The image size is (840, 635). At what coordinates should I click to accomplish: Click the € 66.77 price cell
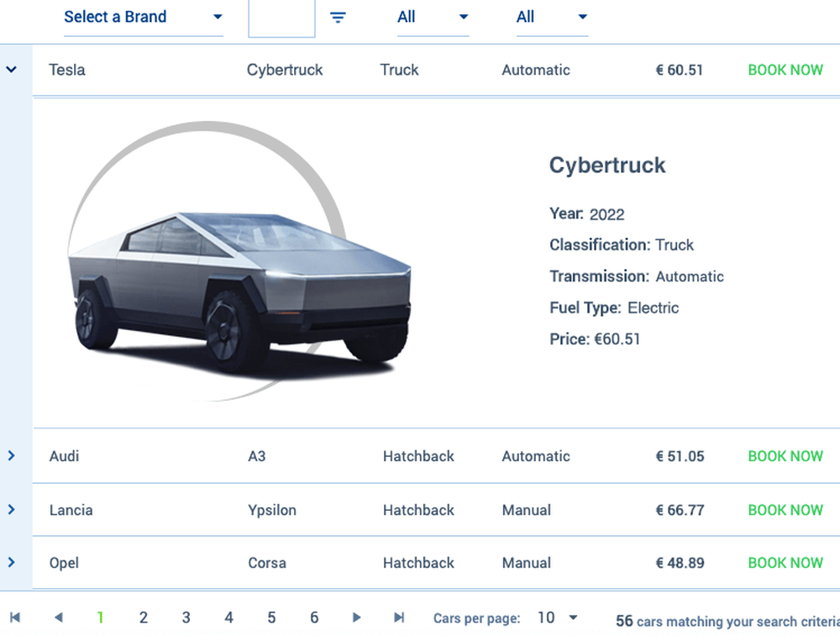click(x=680, y=510)
